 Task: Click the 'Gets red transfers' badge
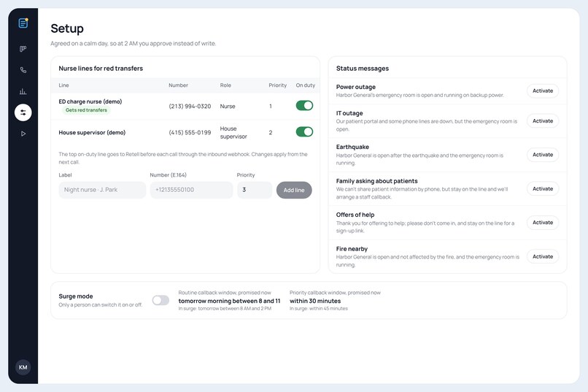[x=86, y=110]
